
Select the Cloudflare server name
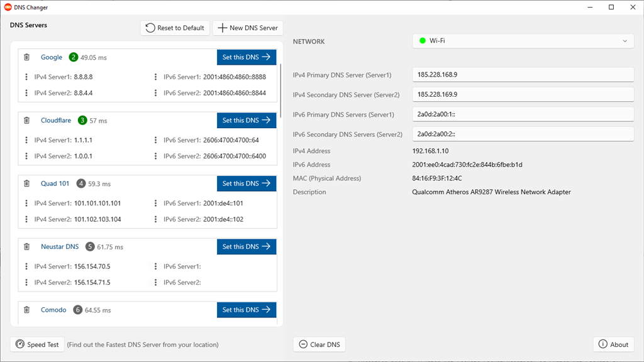(56, 120)
